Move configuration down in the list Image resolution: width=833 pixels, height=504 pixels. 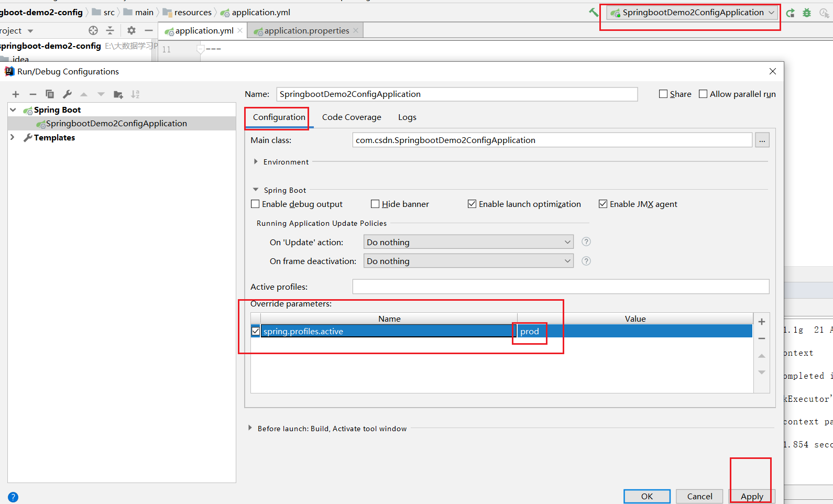(x=101, y=94)
